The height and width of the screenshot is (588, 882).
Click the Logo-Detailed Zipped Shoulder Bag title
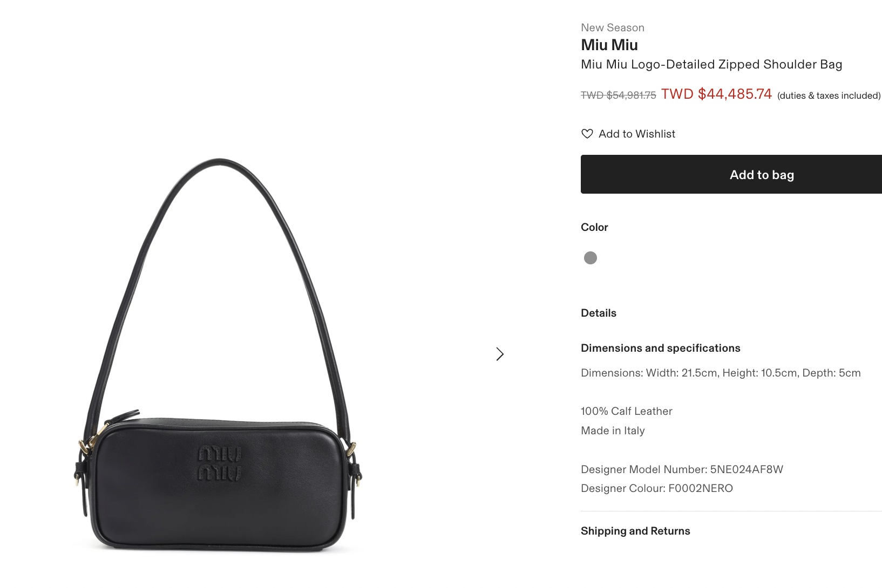click(x=711, y=65)
